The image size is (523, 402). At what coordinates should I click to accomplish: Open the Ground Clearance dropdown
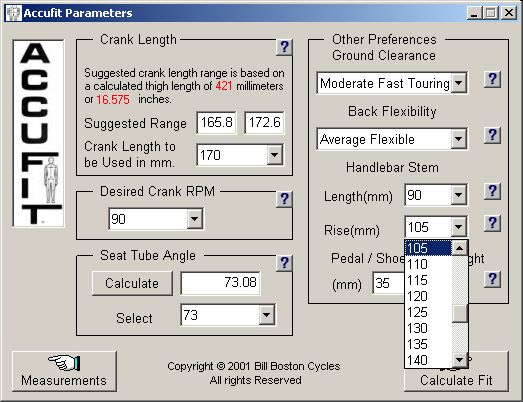pyautogui.click(x=459, y=82)
